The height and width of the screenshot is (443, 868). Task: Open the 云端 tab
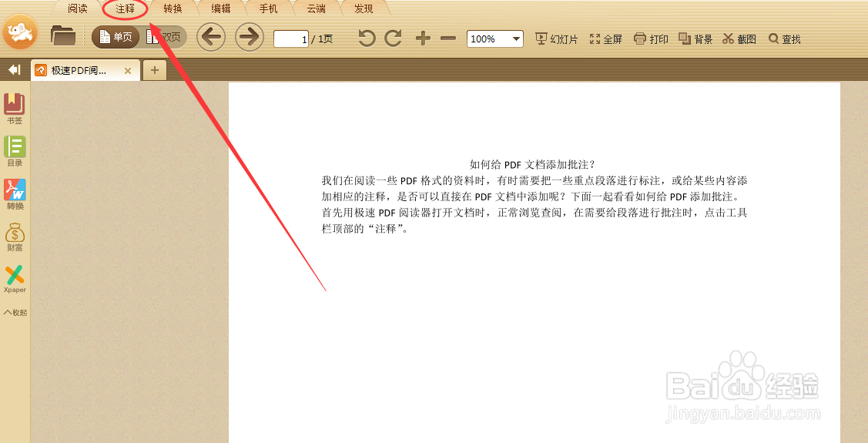tap(316, 9)
